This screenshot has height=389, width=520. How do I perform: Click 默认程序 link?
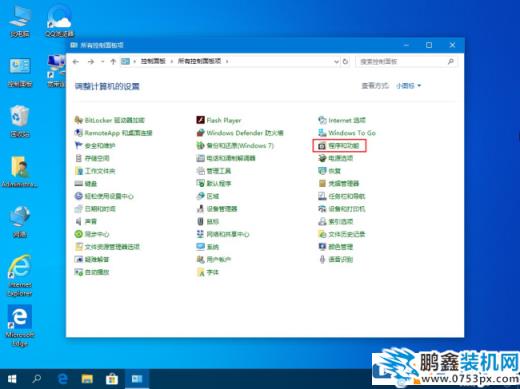point(219,184)
